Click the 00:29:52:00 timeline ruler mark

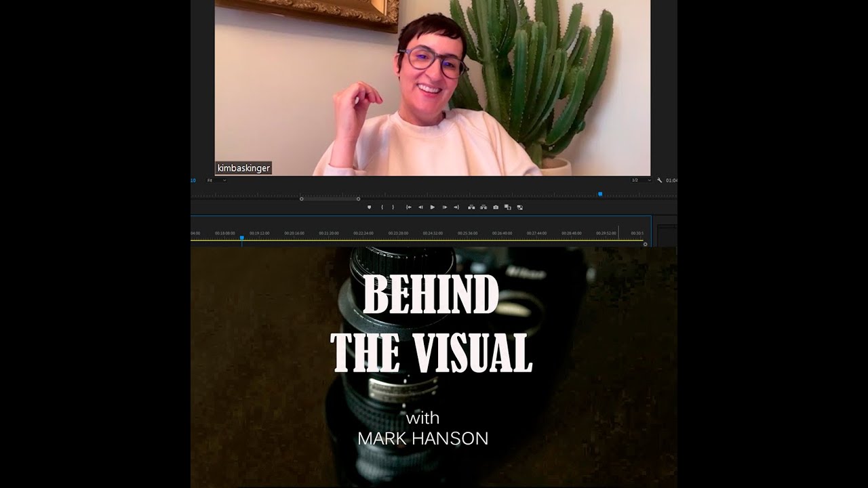point(606,233)
